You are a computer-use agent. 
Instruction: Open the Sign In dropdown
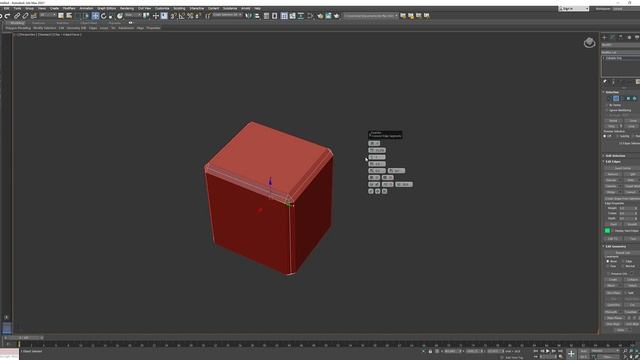[573, 9]
